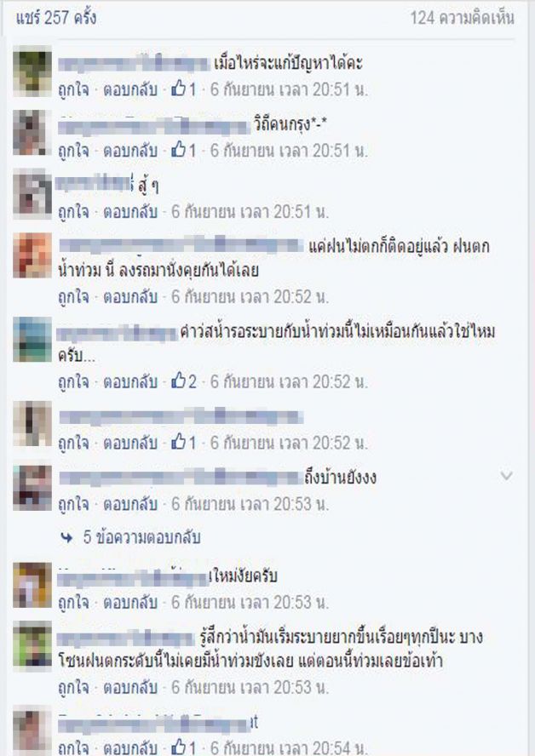This screenshot has width=535, height=756.
Task: Click blurred commenter name before วิถีคนกรุง
Action: (153, 126)
